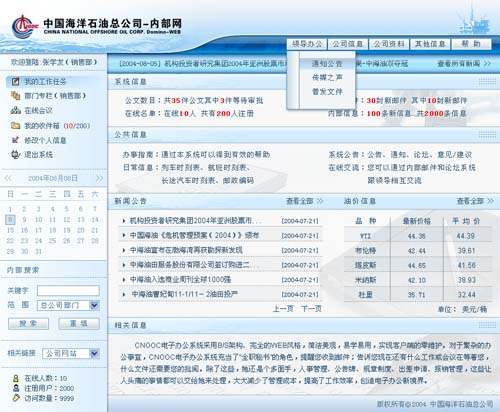Viewport: 500px width, 412px height.
Task: Click the 修改个人信息 edit icon
Action: tap(15, 140)
